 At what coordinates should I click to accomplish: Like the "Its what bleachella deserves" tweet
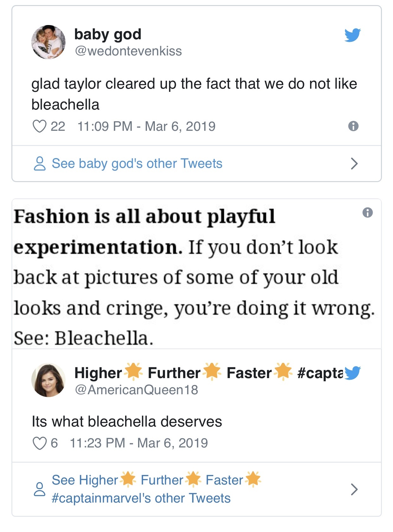(x=40, y=443)
